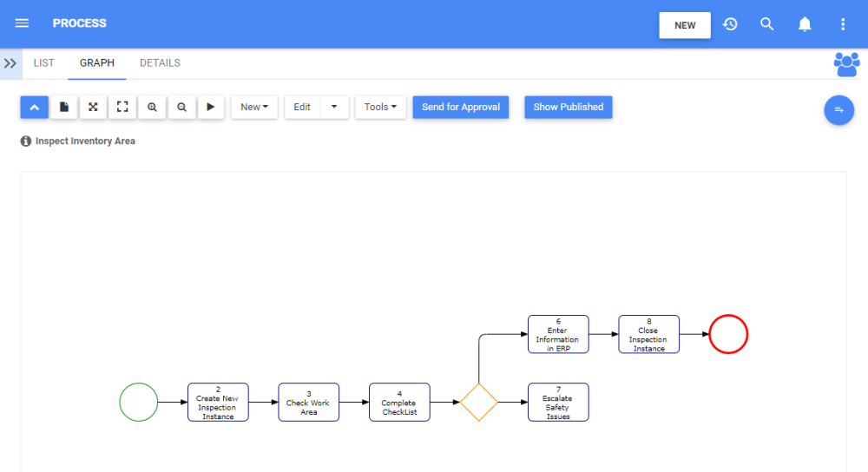Collapse the toolbar with the up chevron

34,107
